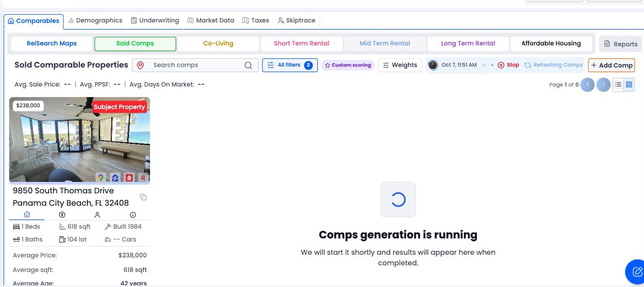Stop the comps generation
The image size is (644, 287).
(x=508, y=65)
